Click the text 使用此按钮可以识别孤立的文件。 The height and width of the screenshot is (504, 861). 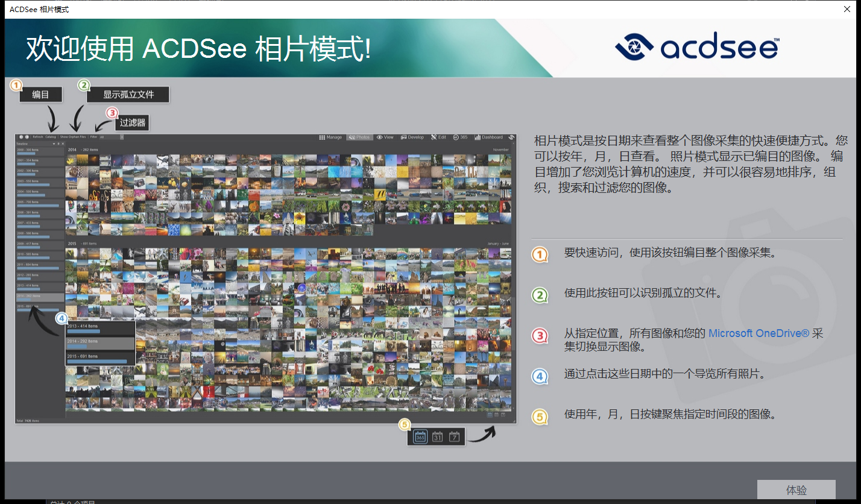643,294
